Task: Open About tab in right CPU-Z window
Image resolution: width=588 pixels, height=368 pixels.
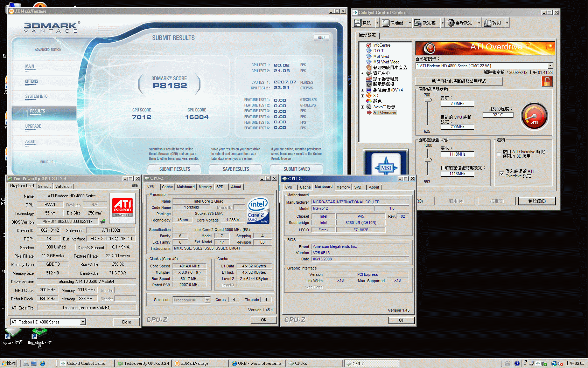Action: [374, 187]
